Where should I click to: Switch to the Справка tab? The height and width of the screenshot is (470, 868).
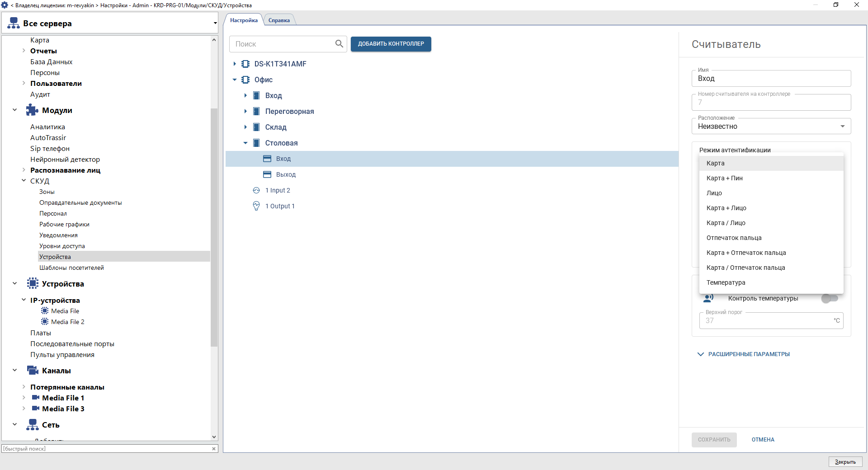click(279, 20)
